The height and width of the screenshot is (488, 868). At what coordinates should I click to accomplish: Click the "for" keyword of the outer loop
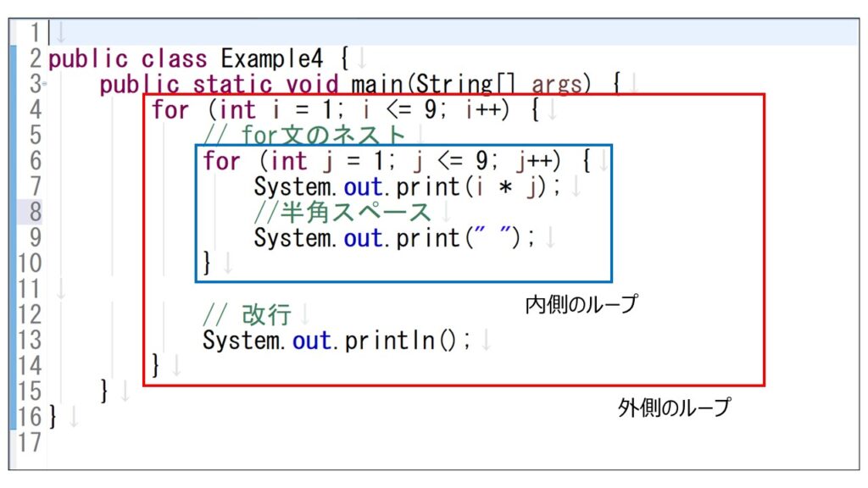[170, 109]
